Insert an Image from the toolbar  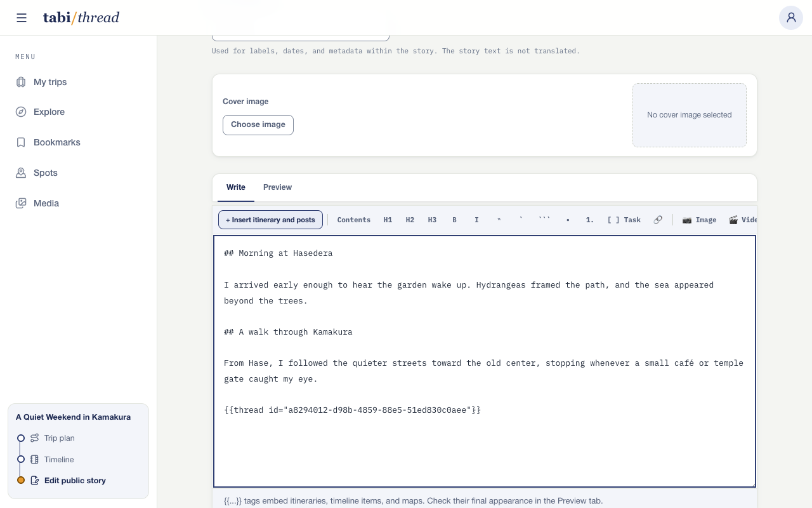(x=699, y=220)
